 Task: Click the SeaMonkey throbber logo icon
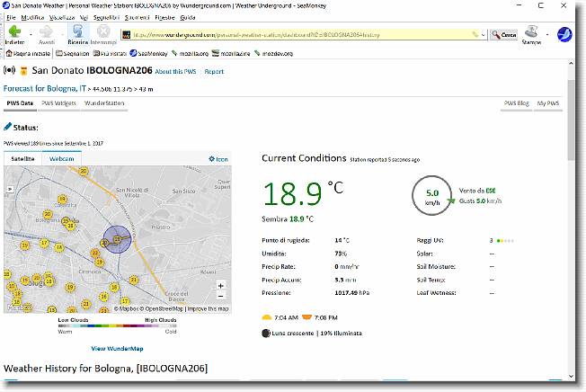[x=564, y=34]
